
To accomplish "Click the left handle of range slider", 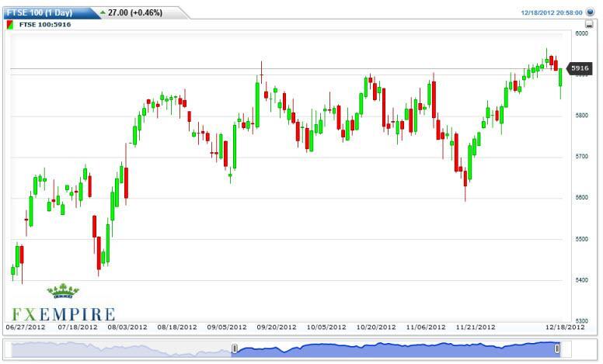I will [x=233, y=350].
